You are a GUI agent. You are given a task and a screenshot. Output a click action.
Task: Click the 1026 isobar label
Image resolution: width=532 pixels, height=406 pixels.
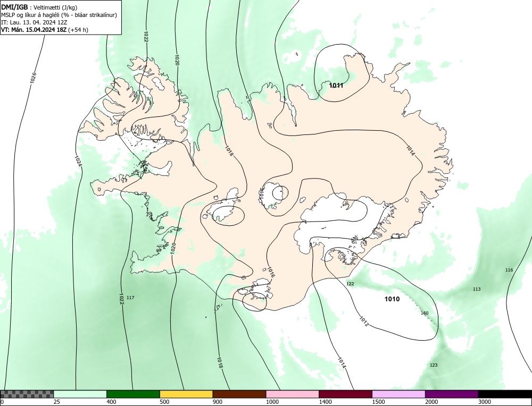coord(33,78)
